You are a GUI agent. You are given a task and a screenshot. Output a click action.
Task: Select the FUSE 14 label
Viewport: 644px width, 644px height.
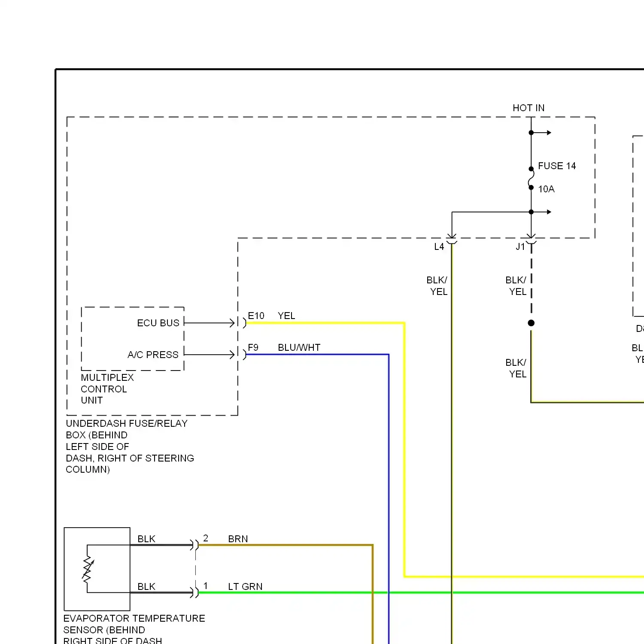pyautogui.click(x=557, y=166)
